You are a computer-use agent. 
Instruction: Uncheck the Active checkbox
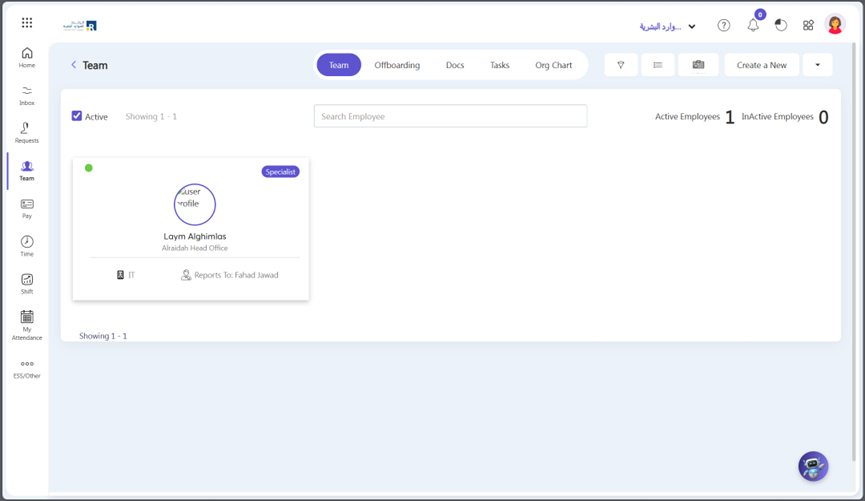77,116
